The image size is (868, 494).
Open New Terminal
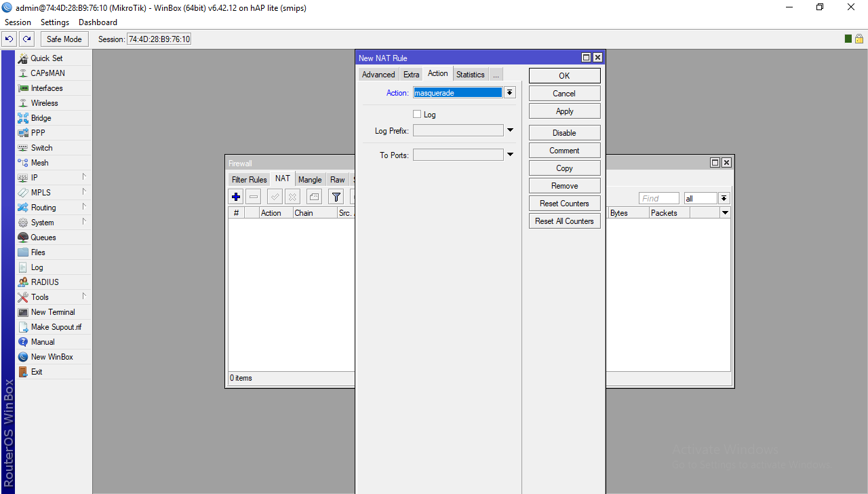[54, 312]
